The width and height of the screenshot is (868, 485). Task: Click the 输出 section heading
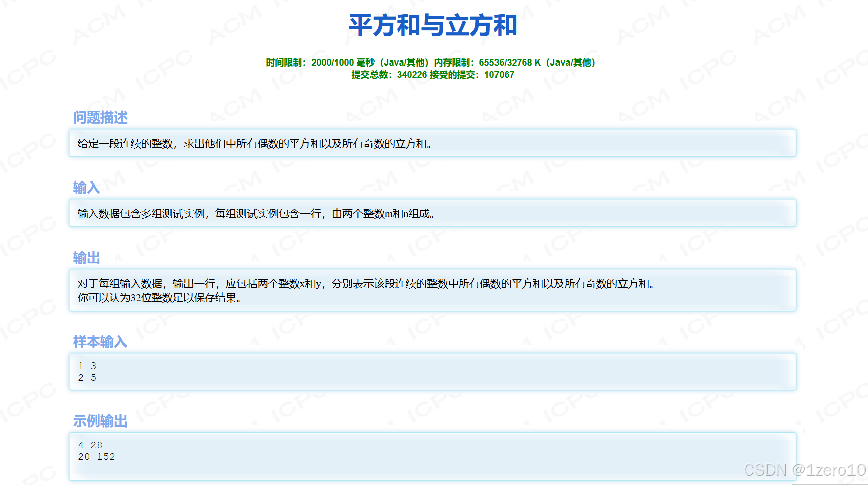tap(86, 258)
